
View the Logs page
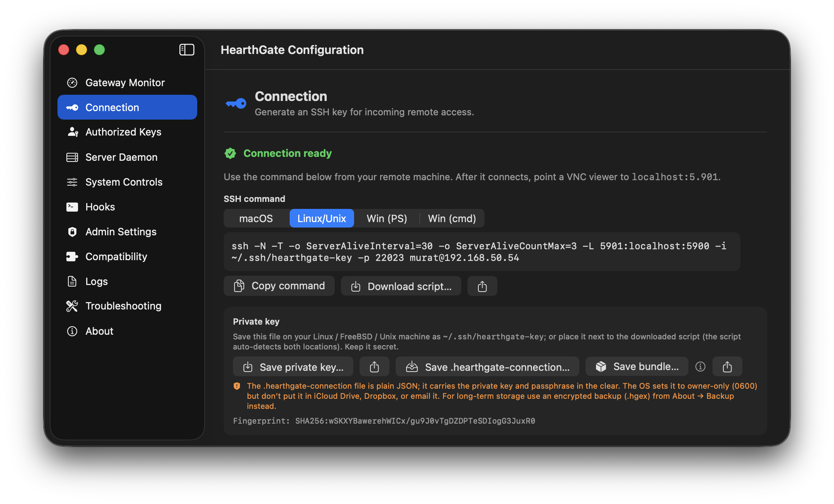pos(127,281)
